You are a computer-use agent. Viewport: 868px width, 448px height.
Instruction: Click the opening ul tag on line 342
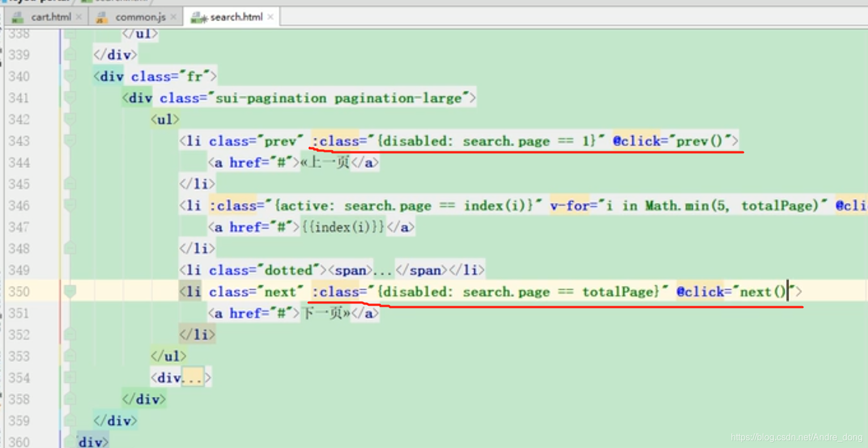coord(165,119)
